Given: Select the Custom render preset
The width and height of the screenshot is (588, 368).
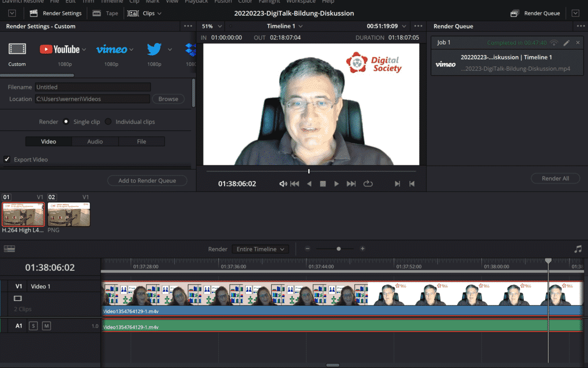Looking at the screenshot, I should point(17,55).
